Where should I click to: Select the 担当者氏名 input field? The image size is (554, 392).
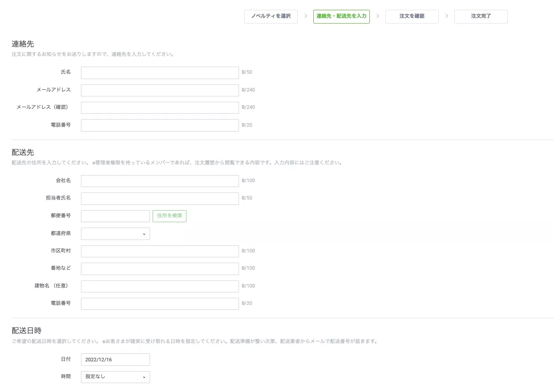[x=160, y=198]
